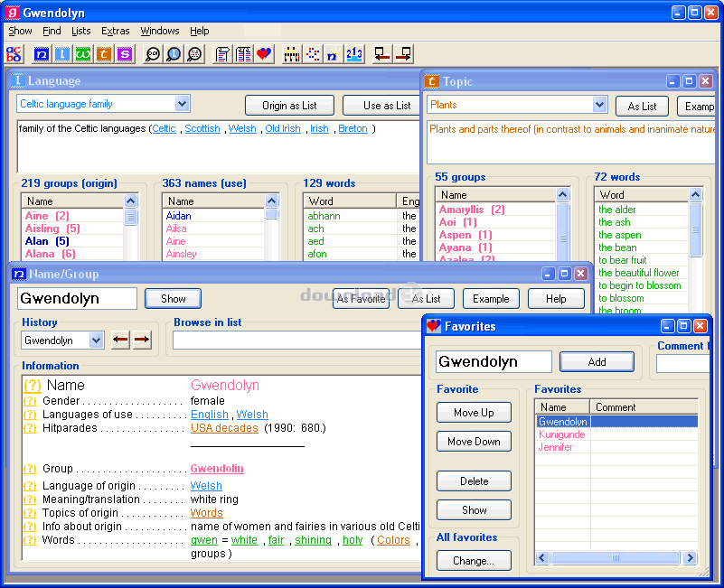Click the blue 'n' names toolbar icon
Screen dimensions: 724x588
point(41,54)
